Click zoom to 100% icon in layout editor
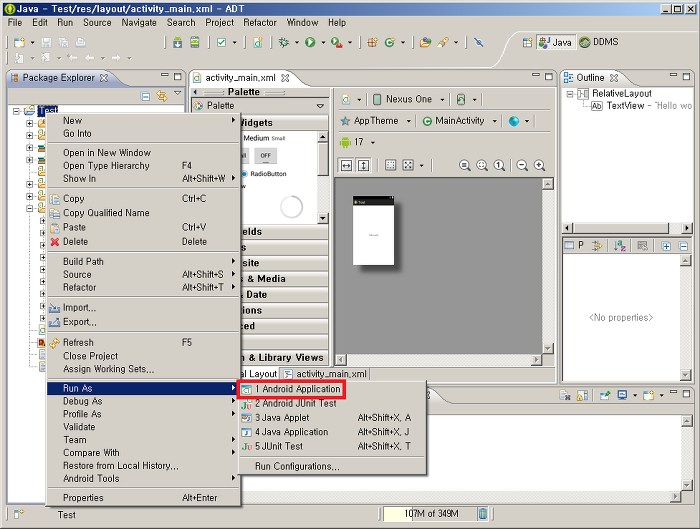The width and height of the screenshot is (700, 529). coord(499,166)
